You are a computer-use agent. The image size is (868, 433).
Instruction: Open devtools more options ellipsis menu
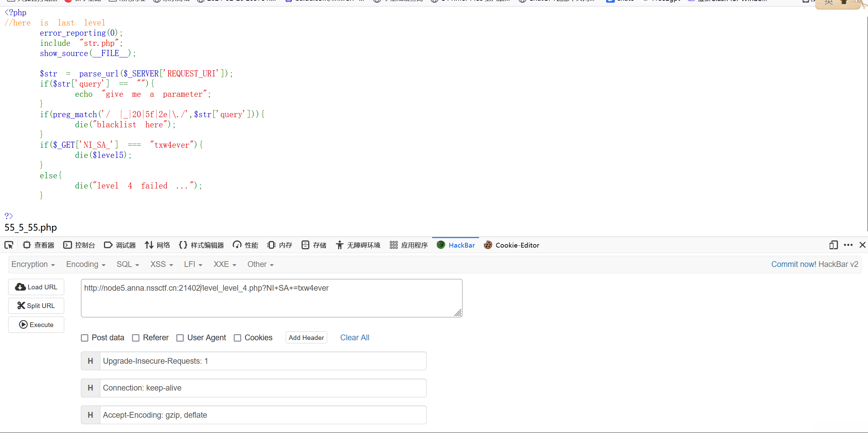click(x=848, y=245)
